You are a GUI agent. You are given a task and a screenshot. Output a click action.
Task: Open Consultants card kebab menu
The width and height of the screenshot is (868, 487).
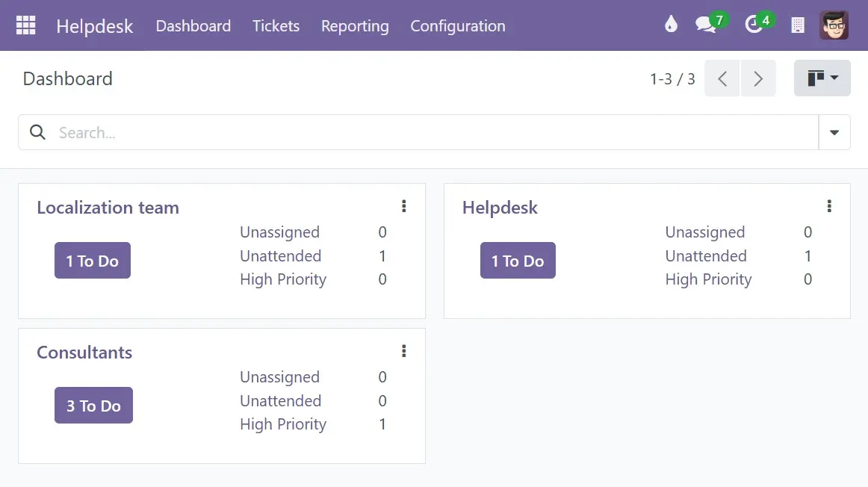[x=404, y=351]
